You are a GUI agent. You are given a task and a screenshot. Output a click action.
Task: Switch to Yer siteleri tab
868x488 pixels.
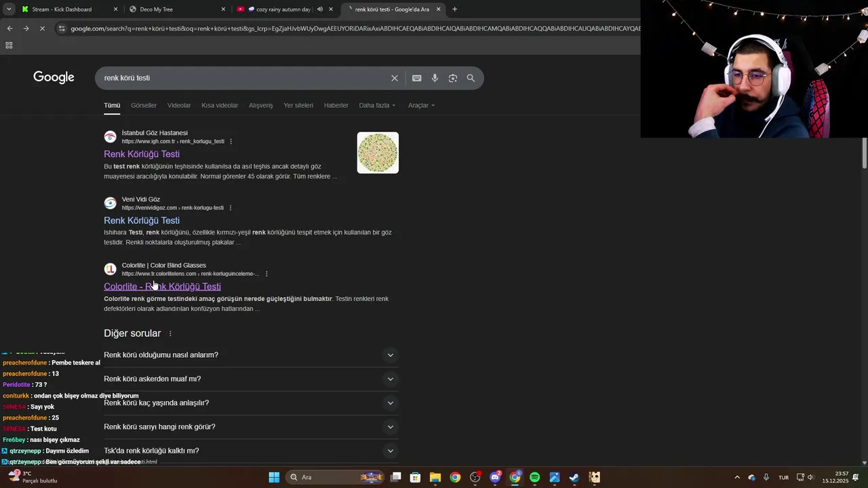[x=298, y=105]
